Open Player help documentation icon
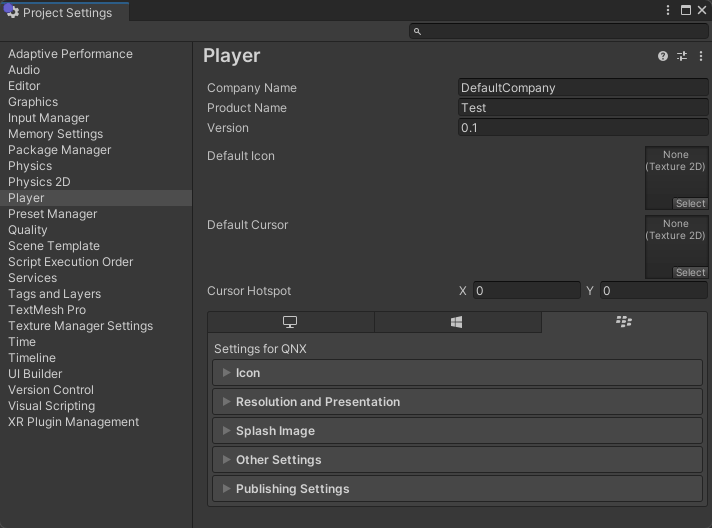 [663, 56]
